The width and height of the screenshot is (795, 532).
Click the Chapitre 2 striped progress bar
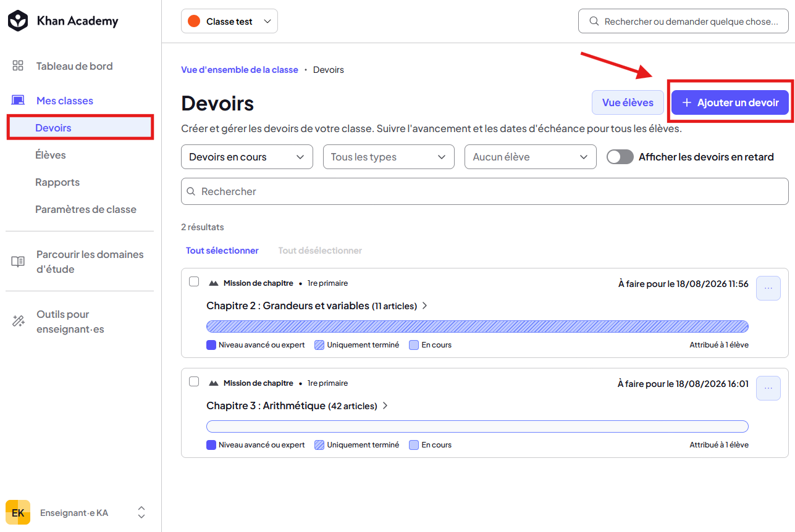tap(477, 326)
